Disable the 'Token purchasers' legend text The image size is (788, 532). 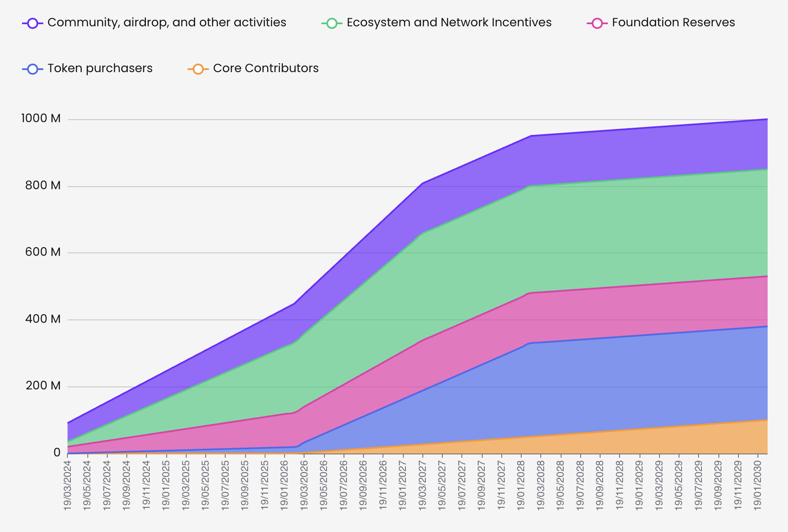coord(100,68)
